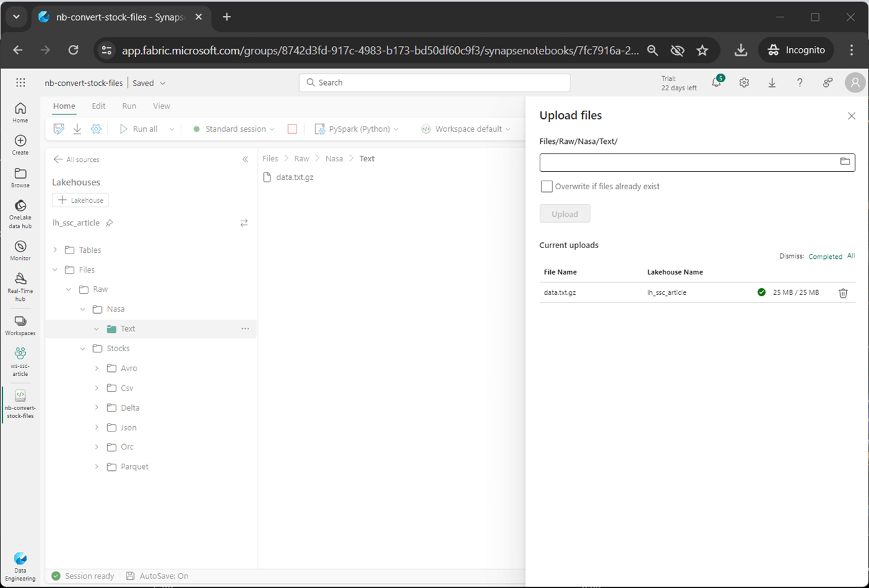This screenshot has width=869, height=588.
Task: Click the Search box at top
Action: 434,83
